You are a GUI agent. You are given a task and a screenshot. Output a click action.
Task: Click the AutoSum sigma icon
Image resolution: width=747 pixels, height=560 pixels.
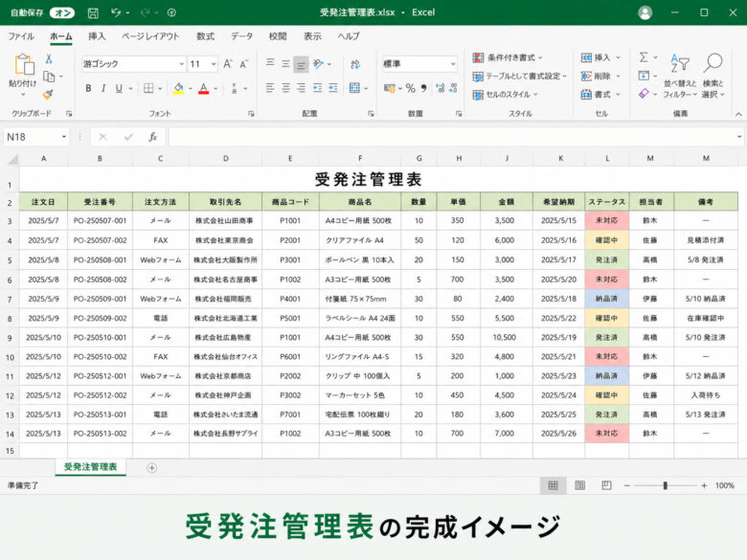[x=644, y=57]
